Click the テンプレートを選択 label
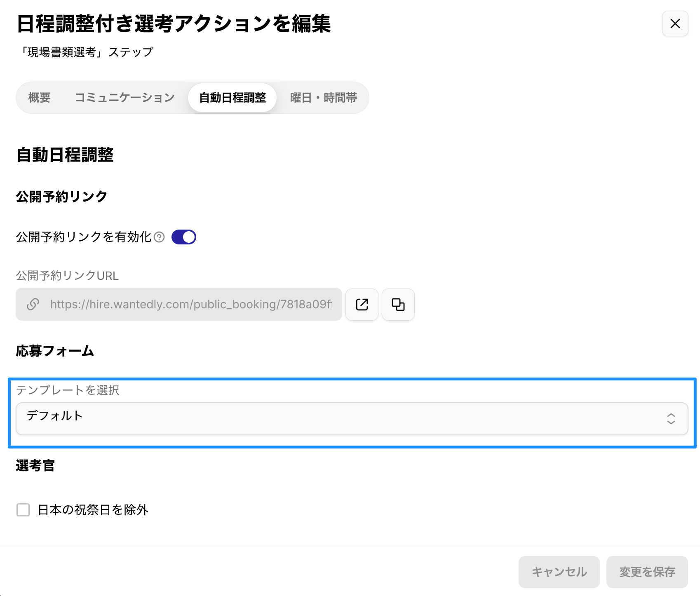 point(68,390)
